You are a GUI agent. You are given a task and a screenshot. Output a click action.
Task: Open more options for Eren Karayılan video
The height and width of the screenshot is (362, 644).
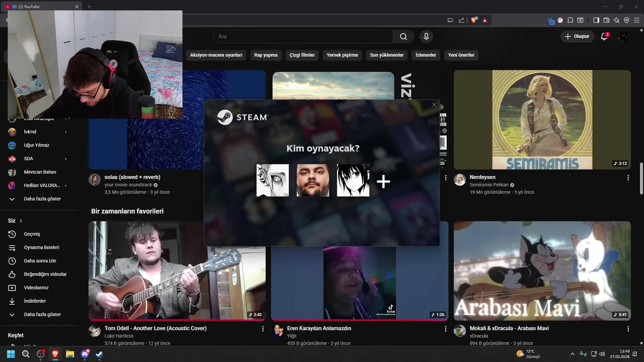(x=445, y=329)
